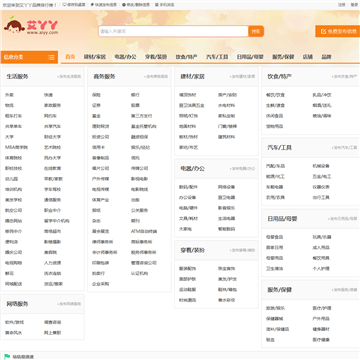Open the 外卖 category link
Image resolution: width=360 pixels, height=360 pixels.
9,95
